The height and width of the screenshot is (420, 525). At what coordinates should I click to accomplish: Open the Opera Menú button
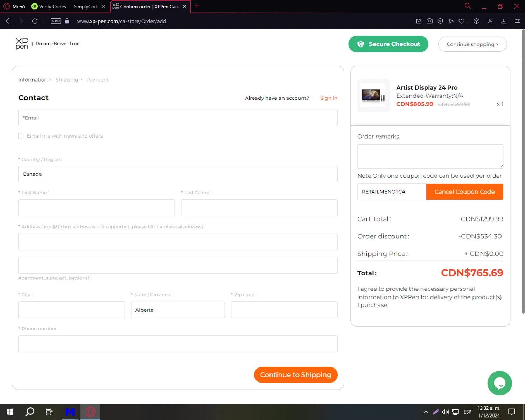pyautogui.click(x=14, y=6)
